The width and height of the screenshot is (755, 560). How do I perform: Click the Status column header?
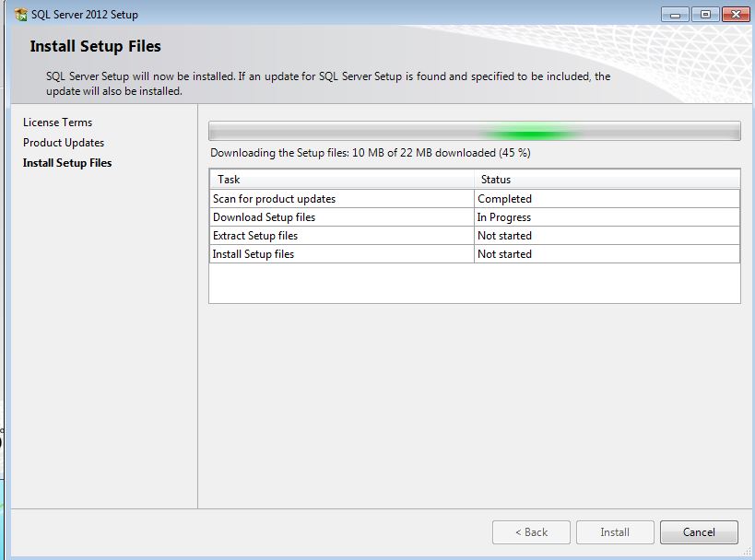pos(608,180)
